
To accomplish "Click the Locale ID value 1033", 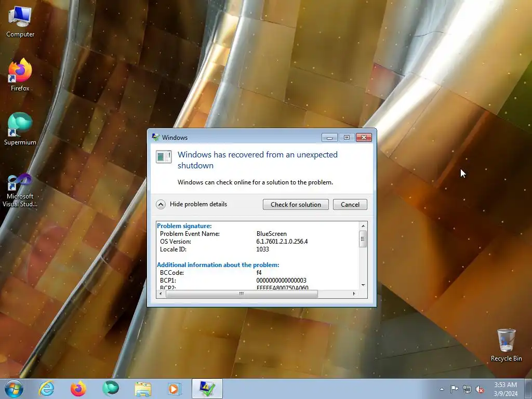I will pos(262,249).
